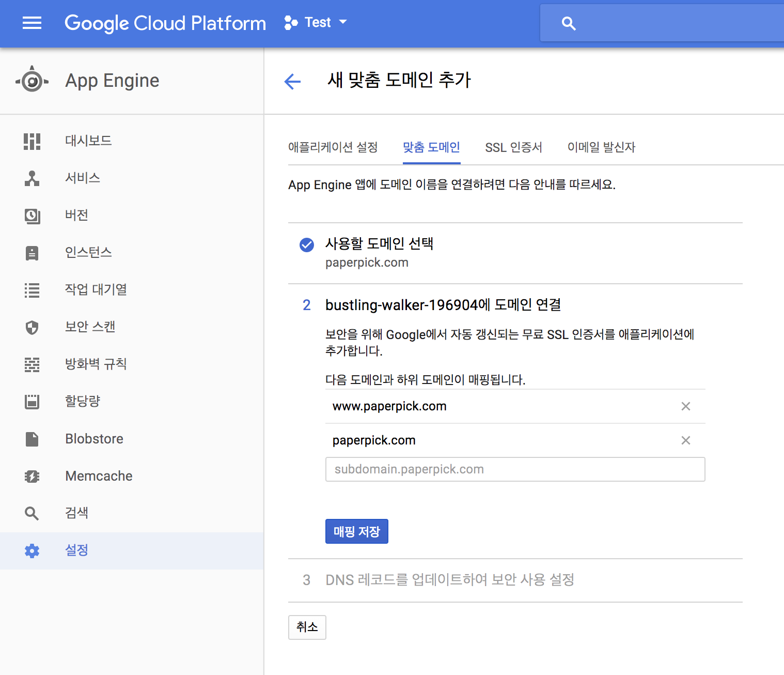Image resolution: width=784 pixels, height=675 pixels.
Task: Click the search magnifier icon in header
Action: click(569, 23)
